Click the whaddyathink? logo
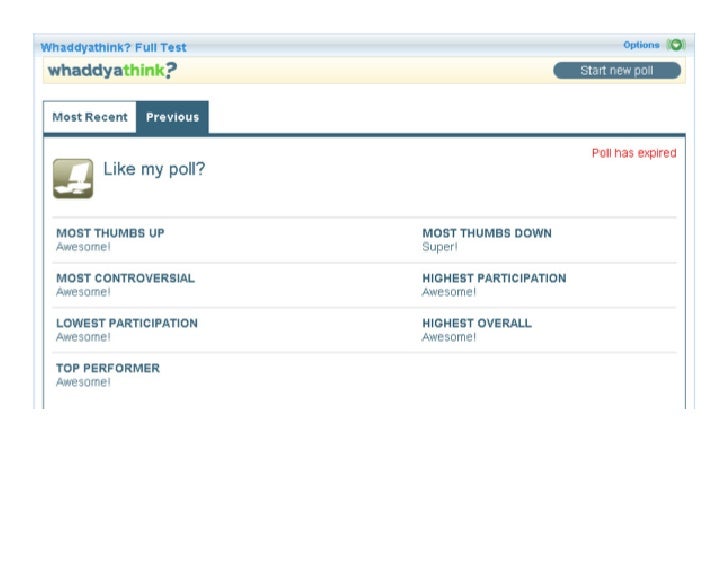Screen dimensions: 728x563 (x=112, y=71)
